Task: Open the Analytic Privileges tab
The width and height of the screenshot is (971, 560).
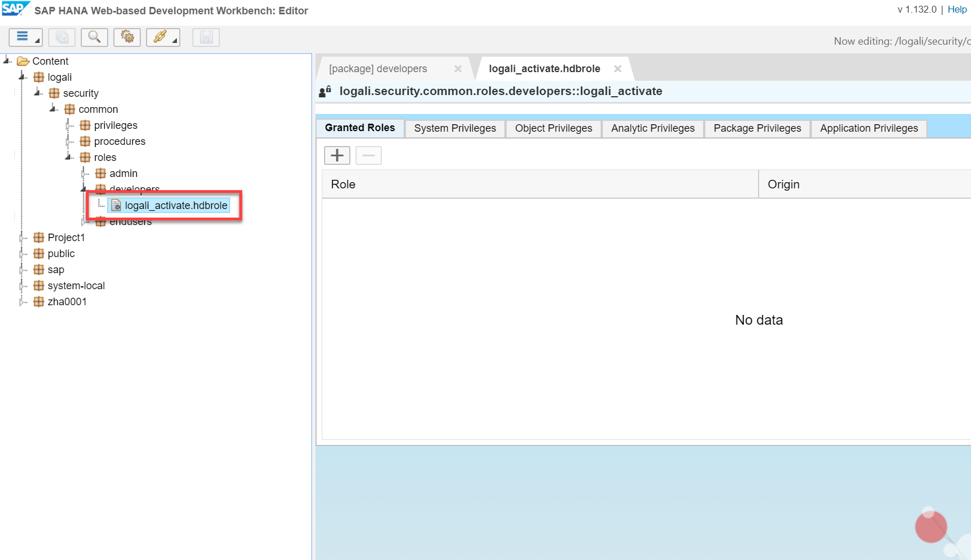Action: (x=653, y=128)
